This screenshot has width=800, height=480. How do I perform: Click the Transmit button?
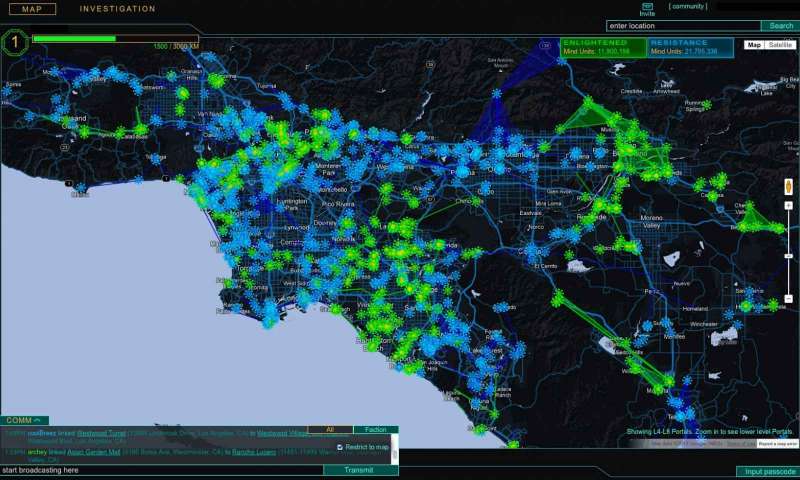pos(359,470)
